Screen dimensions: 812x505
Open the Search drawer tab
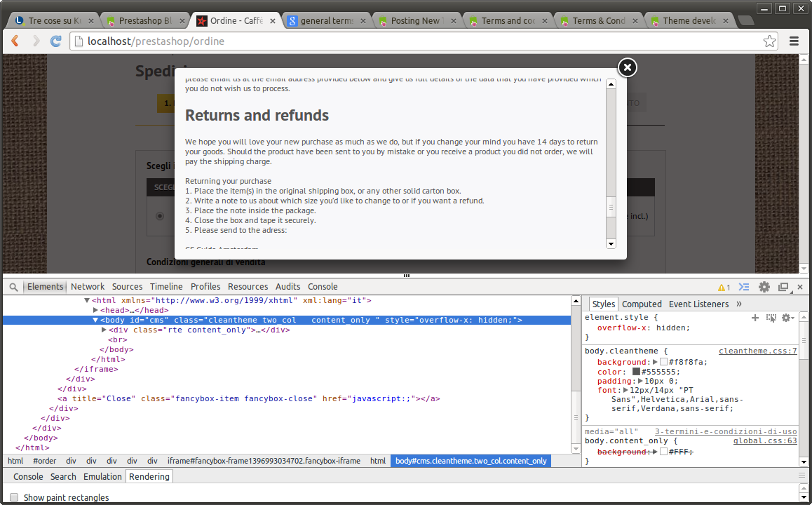click(x=63, y=476)
